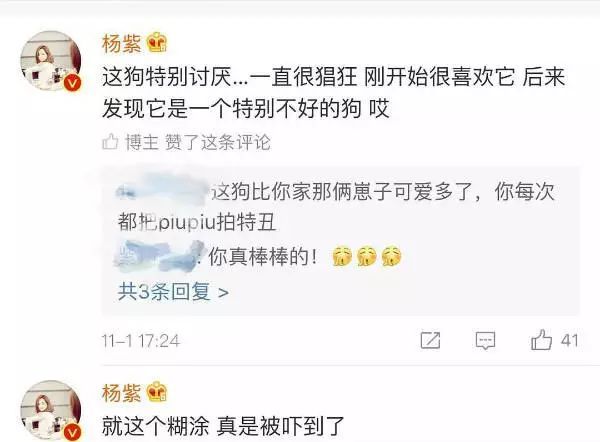This screenshot has width=600, height=442.
Task: Click crown badge beside 这狗特别讨厌 comment author
Action: tap(157, 42)
